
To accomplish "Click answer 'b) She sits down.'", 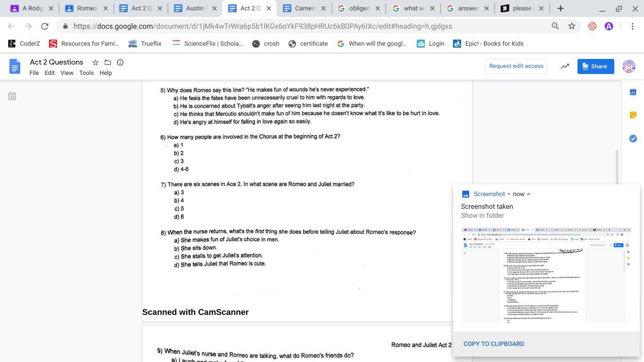I will click(196, 248).
